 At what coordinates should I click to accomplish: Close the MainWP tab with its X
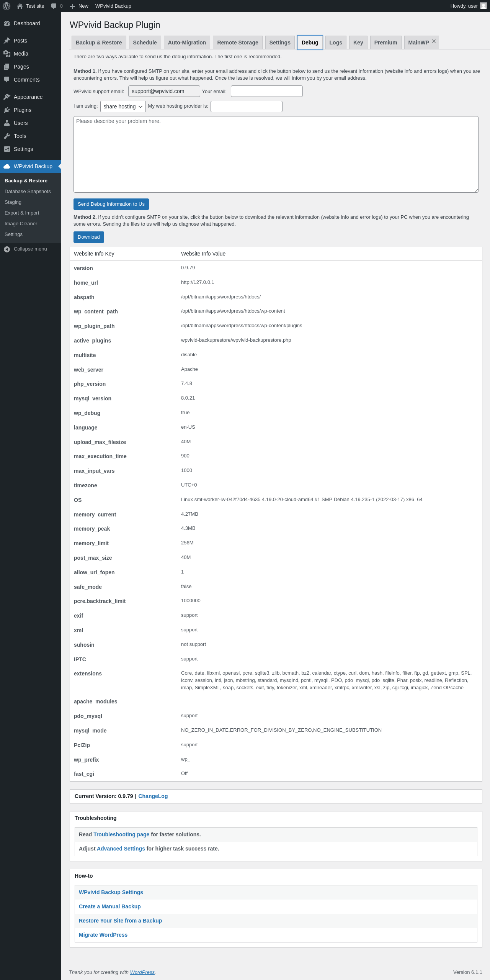point(434,41)
